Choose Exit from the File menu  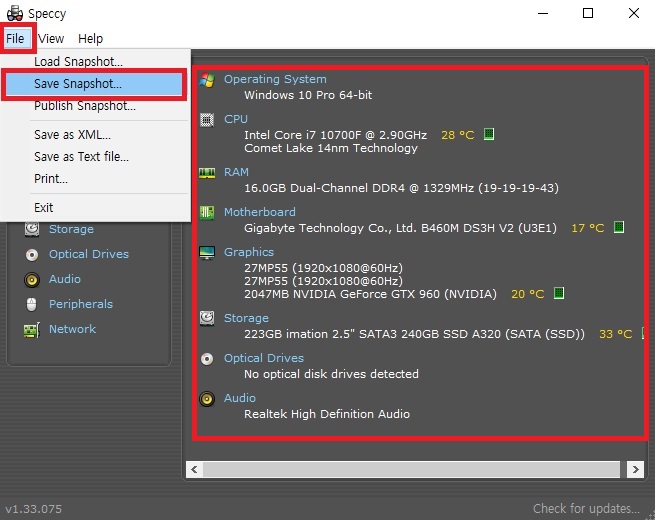pyautogui.click(x=95, y=208)
